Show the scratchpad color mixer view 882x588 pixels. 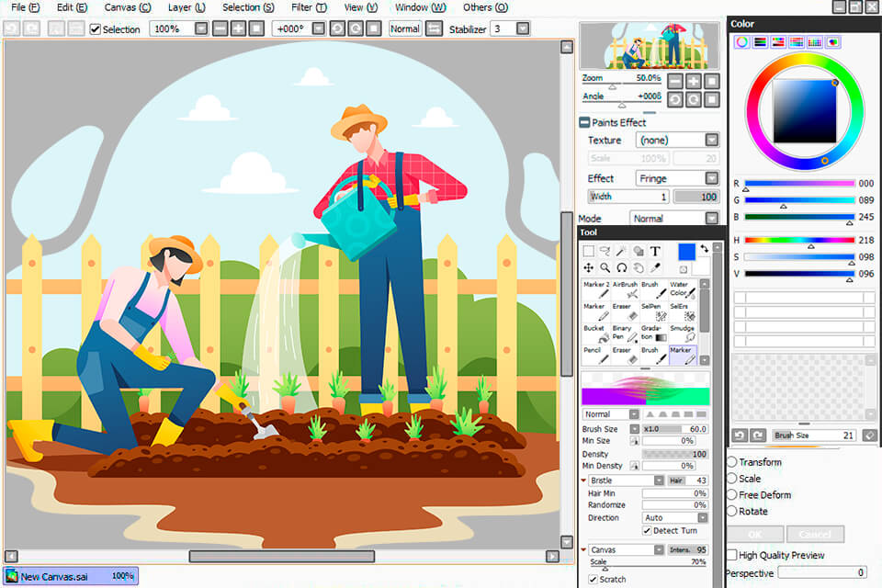pyautogui.click(x=833, y=42)
